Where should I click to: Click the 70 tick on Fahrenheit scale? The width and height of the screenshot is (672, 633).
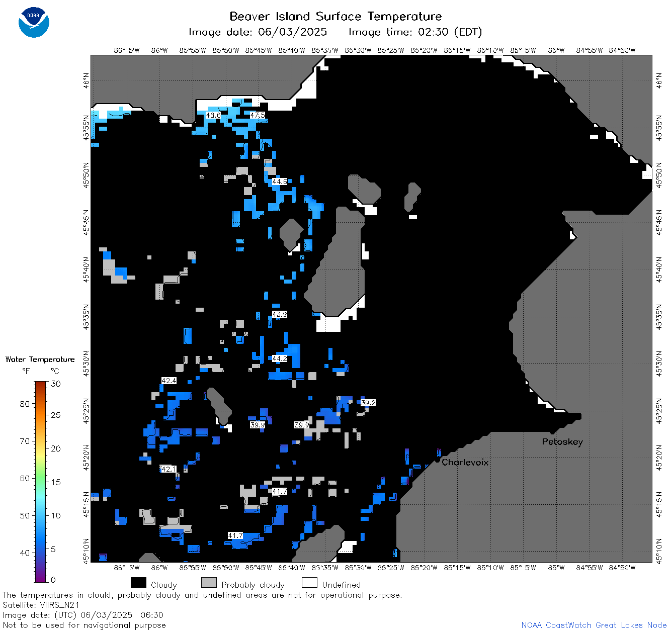(25, 441)
